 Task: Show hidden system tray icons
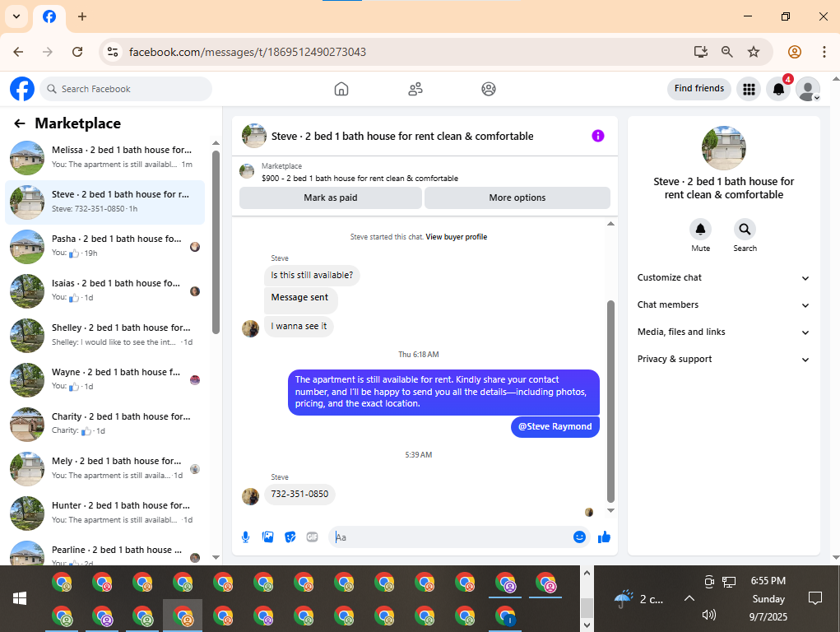click(689, 598)
